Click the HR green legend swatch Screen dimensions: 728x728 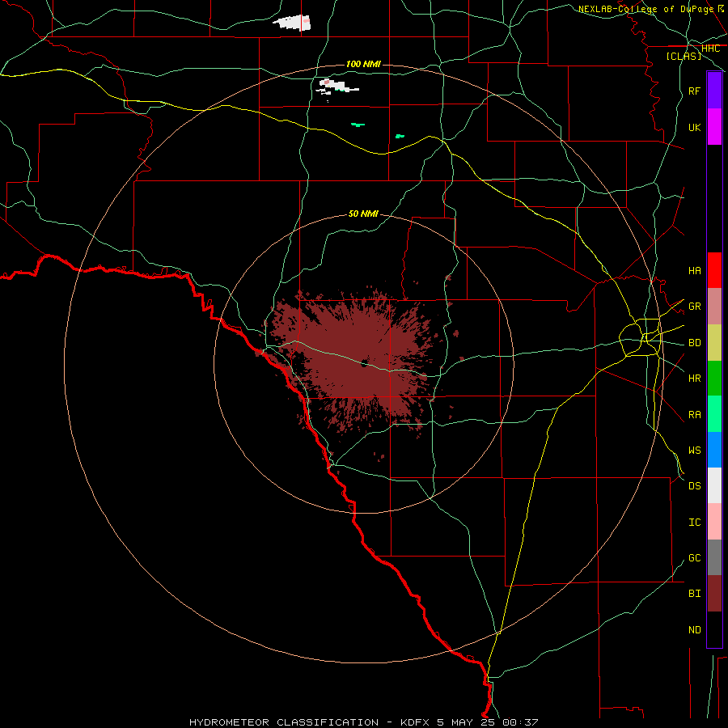click(714, 379)
